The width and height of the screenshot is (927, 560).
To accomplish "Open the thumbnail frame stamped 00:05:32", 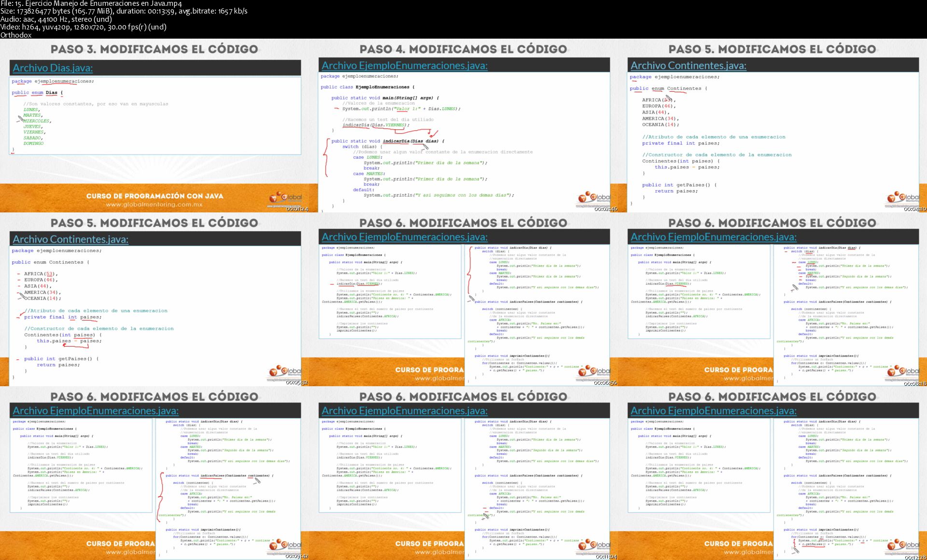I will 154,299.
